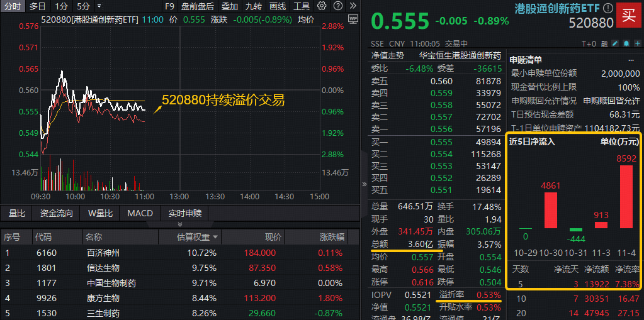The image size is (644, 320).
Task: Select 信达生物 row in holdings table
Action: tap(180, 268)
